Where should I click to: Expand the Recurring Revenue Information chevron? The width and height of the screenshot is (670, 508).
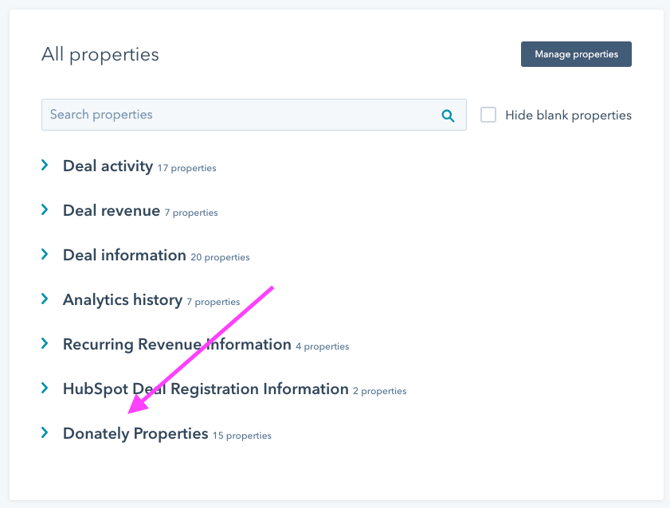click(45, 344)
